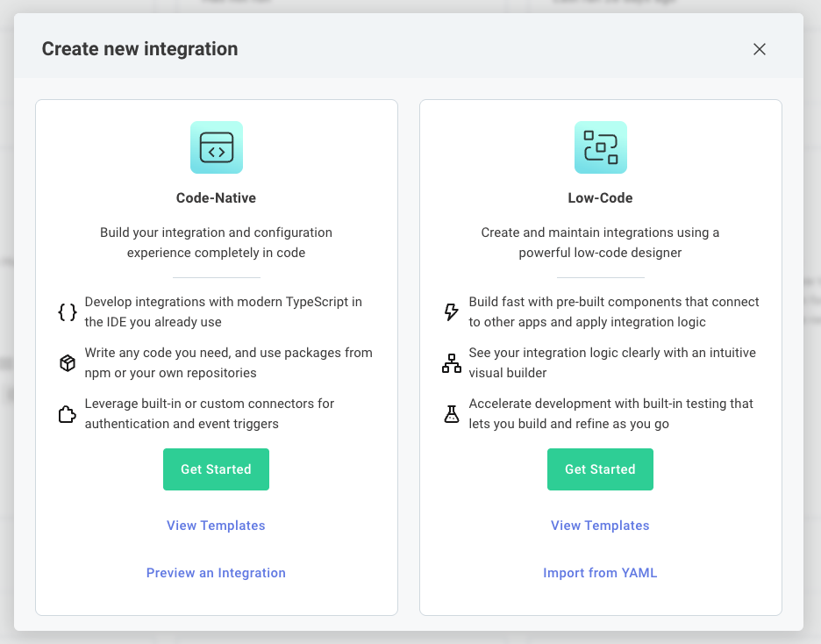Click the built-in testing flask icon
The height and width of the screenshot is (644, 821).
[x=451, y=412]
